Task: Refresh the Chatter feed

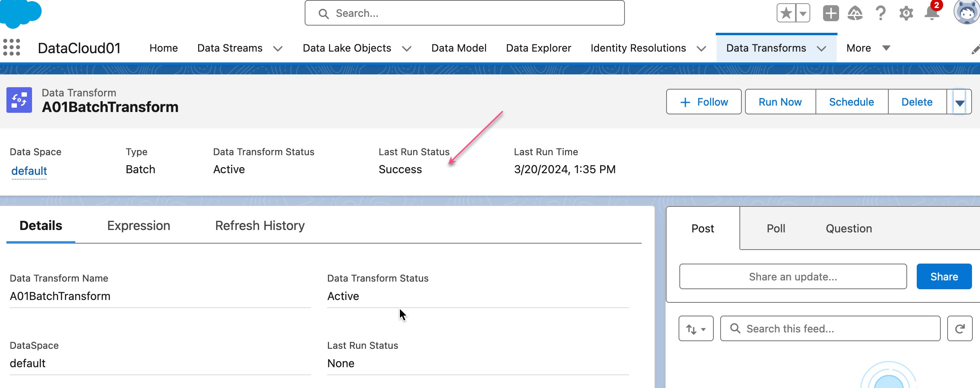Action: coord(960,329)
